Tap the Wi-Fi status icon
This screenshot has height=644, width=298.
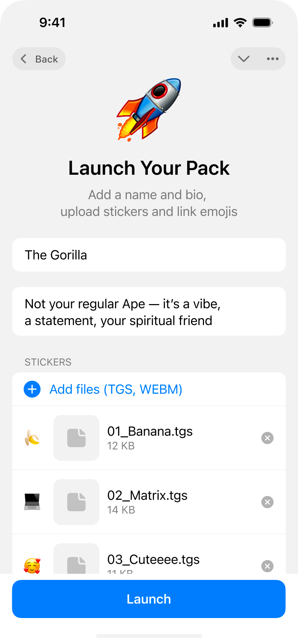240,23
